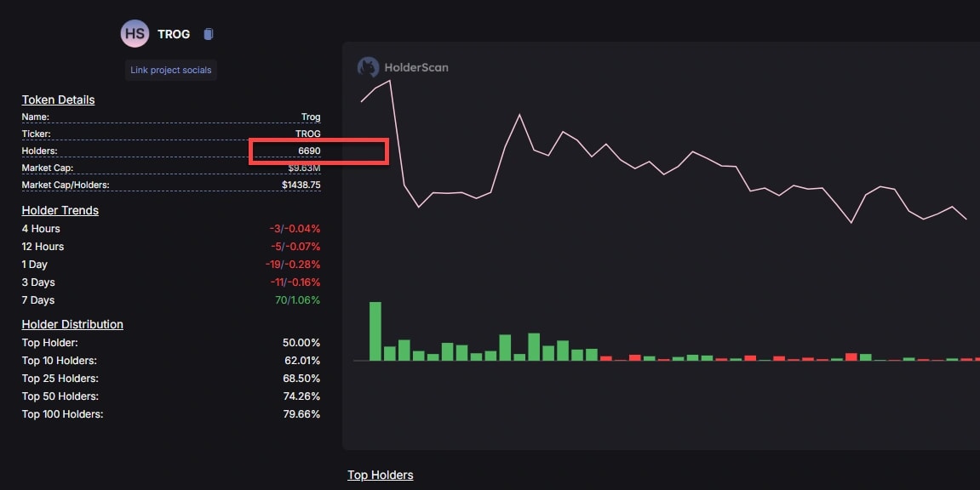Open the Holder Trends heading

point(60,210)
